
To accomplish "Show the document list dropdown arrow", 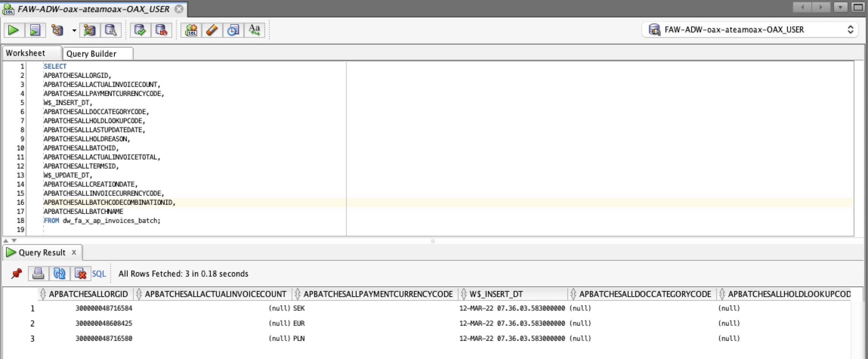I will coord(840,7).
